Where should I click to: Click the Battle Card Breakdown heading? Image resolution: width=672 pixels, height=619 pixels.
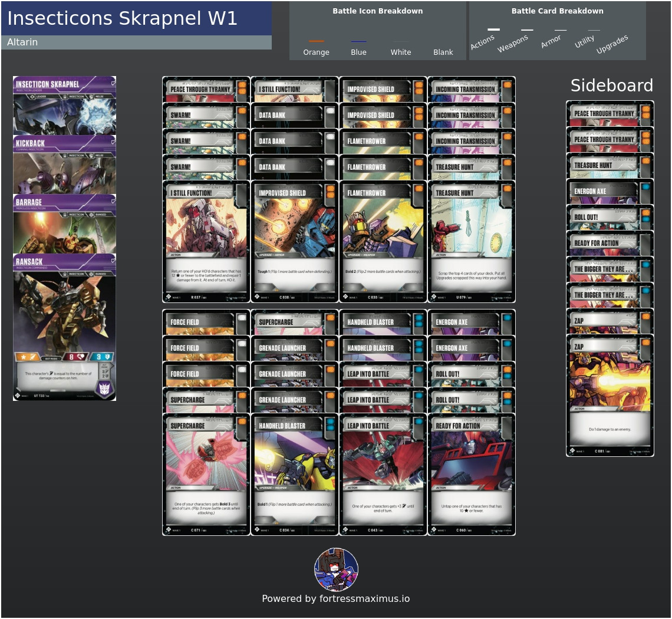(x=557, y=11)
